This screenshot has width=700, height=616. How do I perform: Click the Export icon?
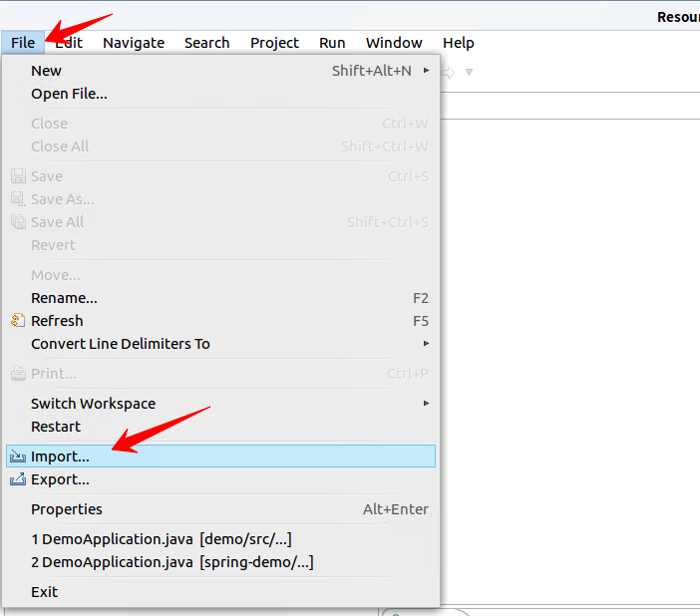point(18,479)
